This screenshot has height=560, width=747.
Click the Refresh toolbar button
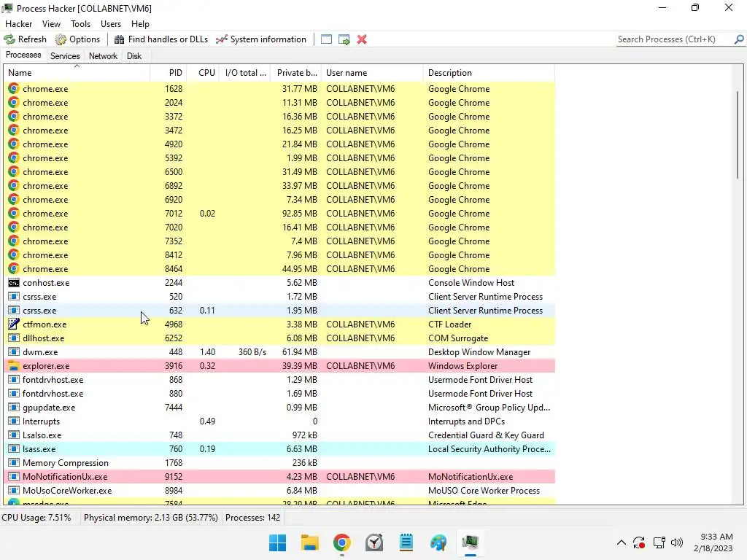pos(26,39)
